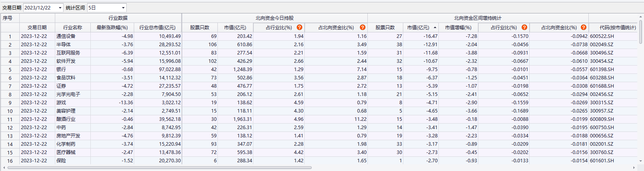Viewport: 644px width, 171px height.
Task: Expand the 统计区间 dropdown showing 5日
Action: coord(123,8)
